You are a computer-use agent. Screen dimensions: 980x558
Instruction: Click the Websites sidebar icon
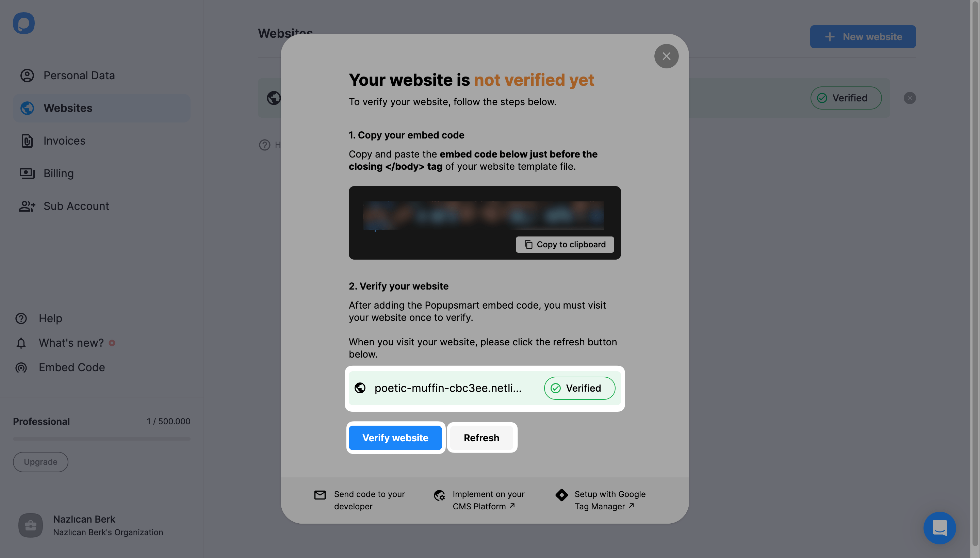27,108
